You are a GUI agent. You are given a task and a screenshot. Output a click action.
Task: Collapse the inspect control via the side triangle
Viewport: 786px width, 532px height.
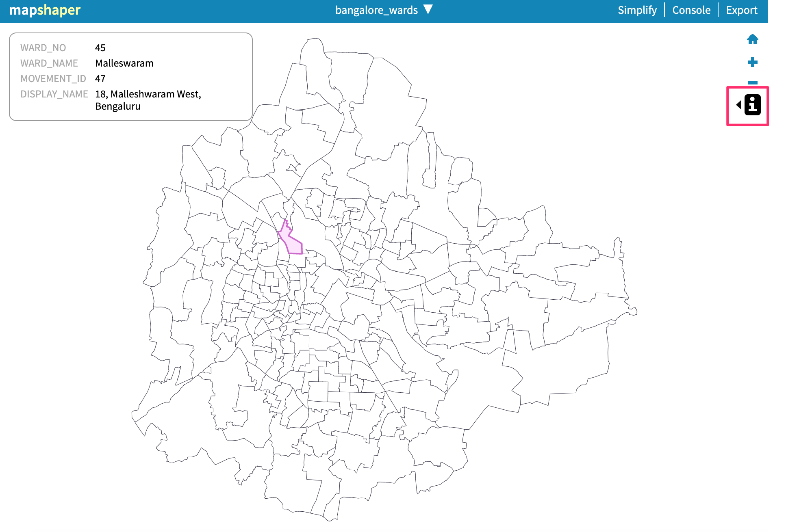tap(738, 105)
